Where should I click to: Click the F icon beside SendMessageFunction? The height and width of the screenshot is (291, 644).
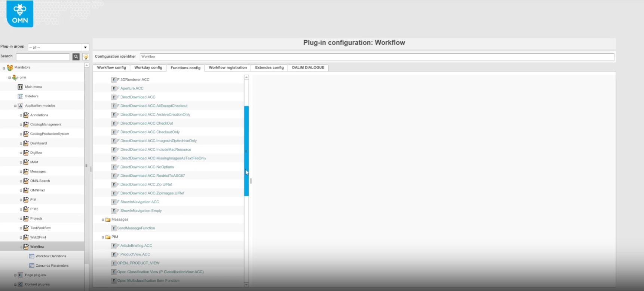[114, 228]
